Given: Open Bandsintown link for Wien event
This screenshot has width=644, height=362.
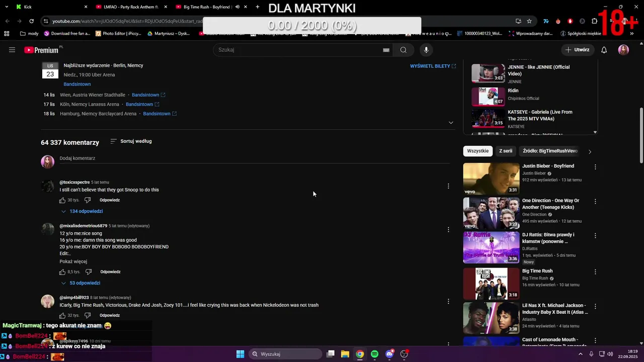Looking at the screenshot, I should coord(148,95).
